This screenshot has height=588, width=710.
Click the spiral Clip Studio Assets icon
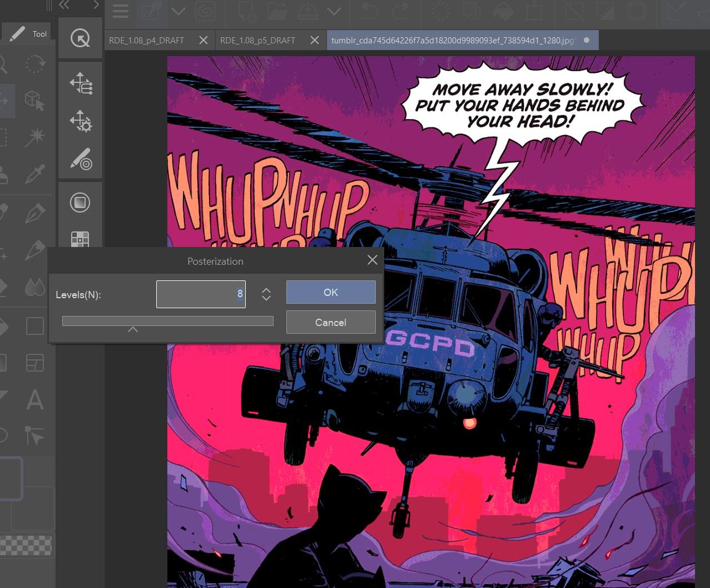(x=206, y=11)
